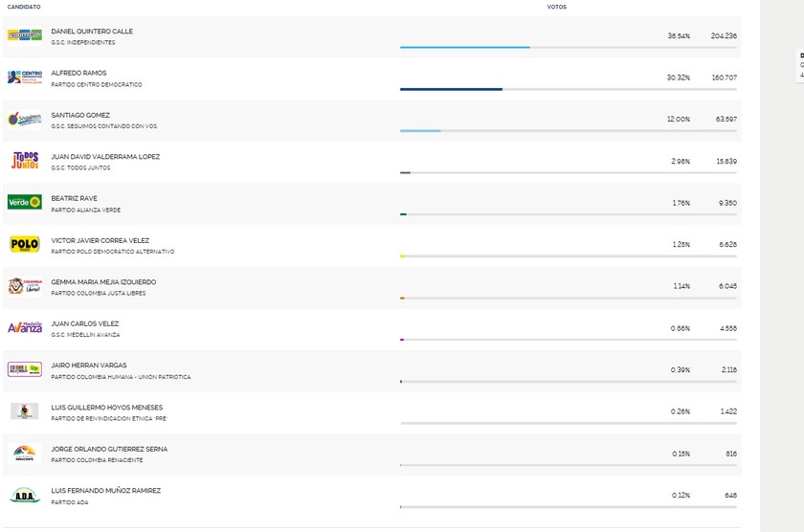The image size is (804, 532).
Task: Open candidate Daniel Quintero Calle
Action: (92, 32)
